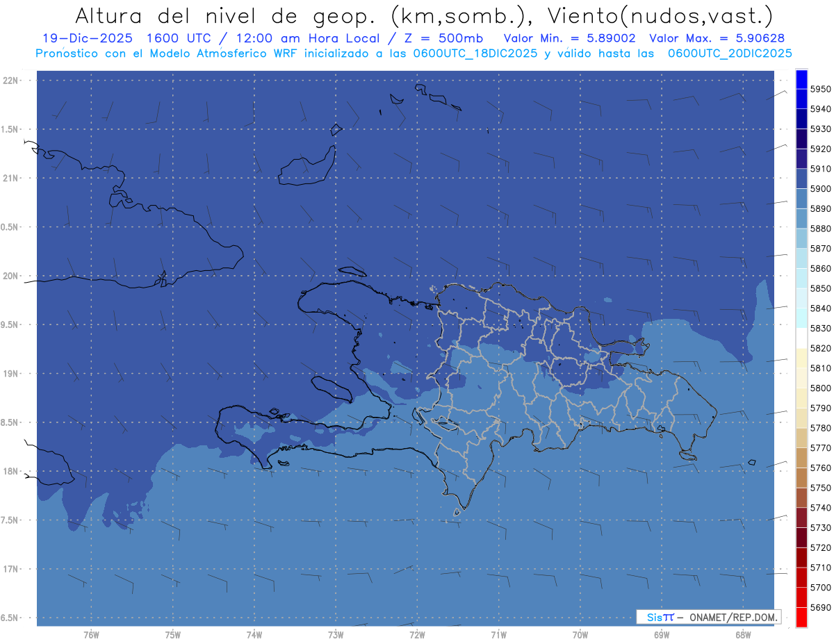Viewport: 834px width, 644px height.
Task: Click the 5700 legend value
Action: [820, 588]
